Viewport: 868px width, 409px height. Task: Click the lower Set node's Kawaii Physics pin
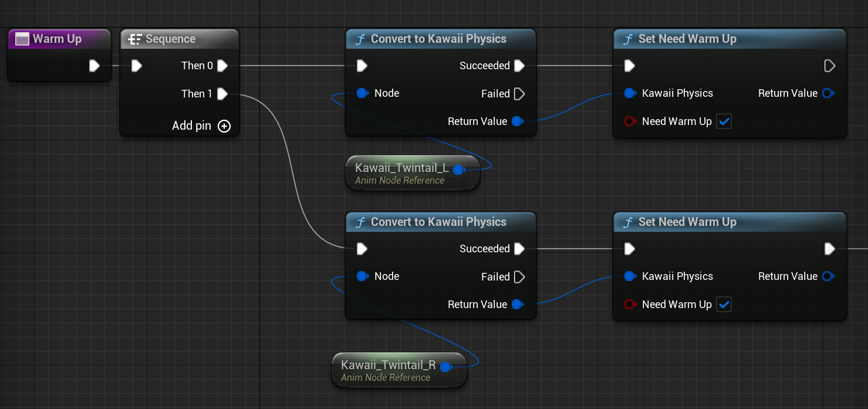(630, 276)
